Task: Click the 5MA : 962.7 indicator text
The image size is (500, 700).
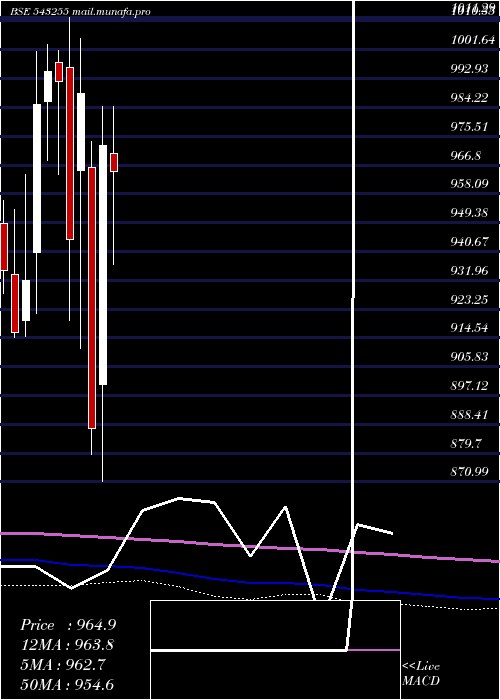Action: [x=63, y=664]
